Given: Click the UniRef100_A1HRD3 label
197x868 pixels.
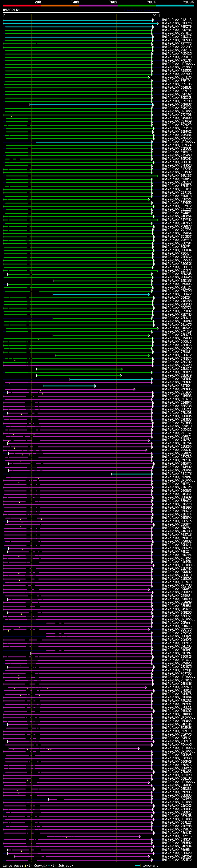Looking at the screenshot, I should [x=176, y=396].
